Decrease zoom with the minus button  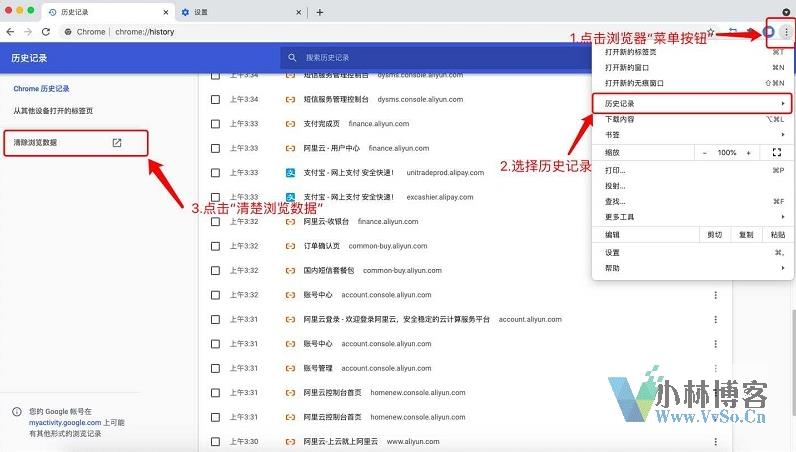(x=705, y=152)
